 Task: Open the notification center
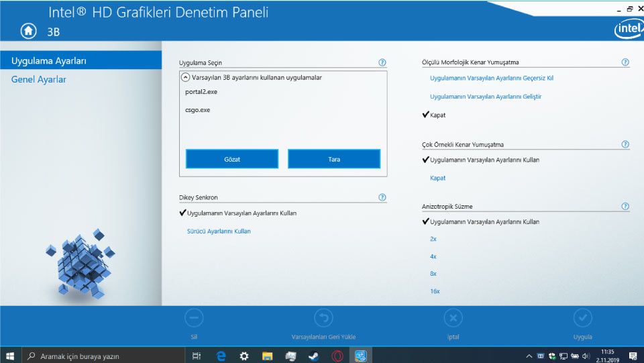(633, 356)
